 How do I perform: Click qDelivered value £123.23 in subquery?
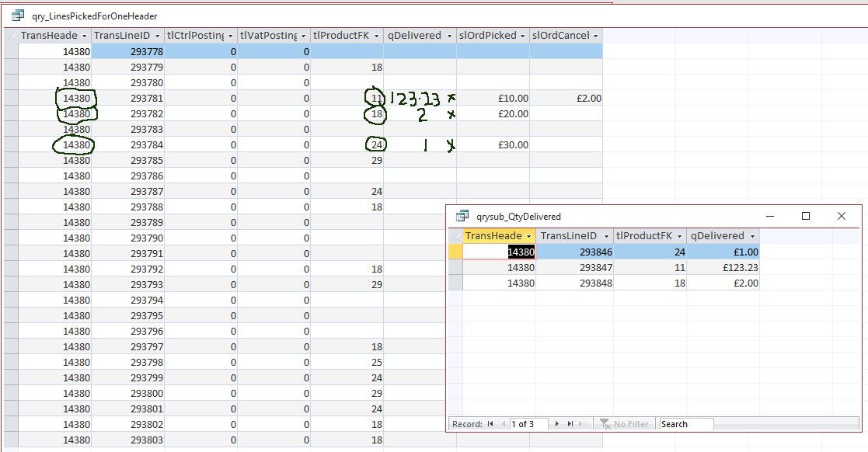pyautogui.click(x=723, y=267)
